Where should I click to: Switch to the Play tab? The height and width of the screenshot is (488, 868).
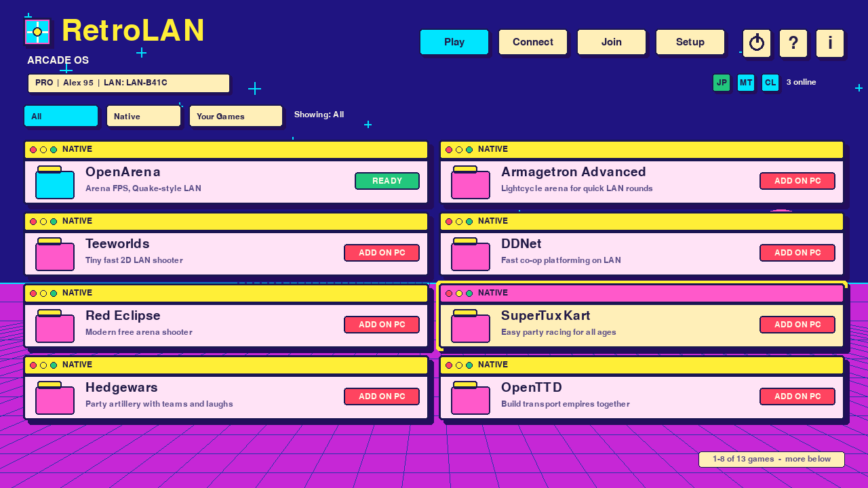pos(454,42)
